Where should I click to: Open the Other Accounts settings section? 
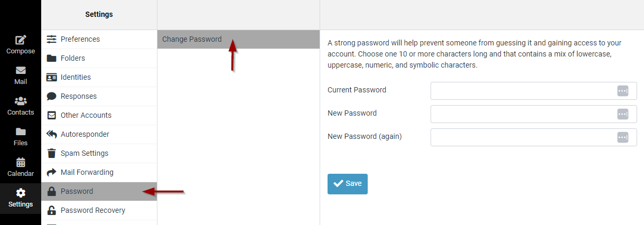[86, 115]
